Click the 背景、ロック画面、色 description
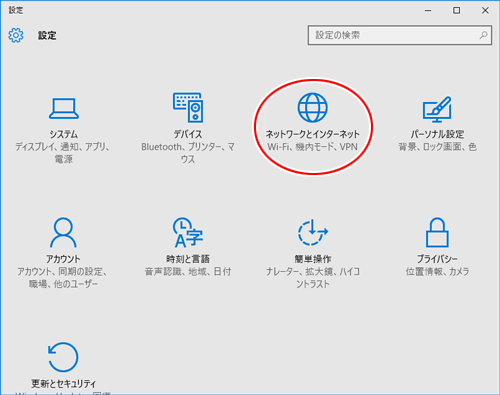Image resolution: width=500 pixels, height=395 pixels. [437, 147]
